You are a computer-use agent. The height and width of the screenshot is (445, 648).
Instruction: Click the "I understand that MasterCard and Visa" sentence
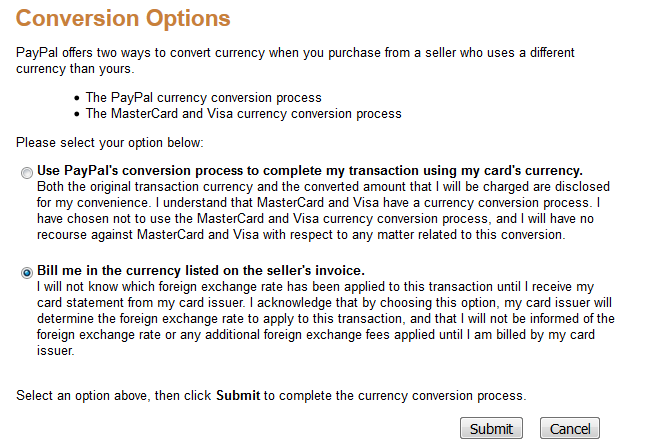coord(400,203)
